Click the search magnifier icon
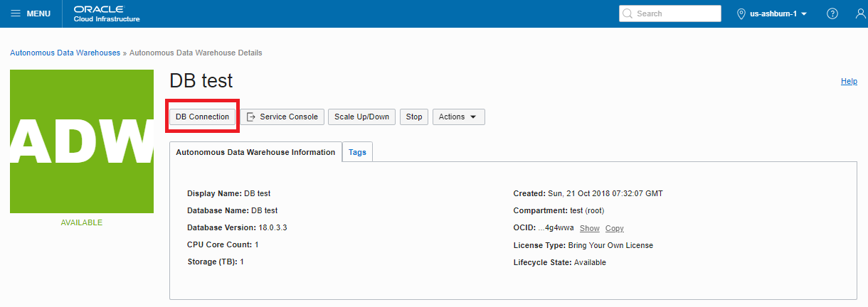Screen dimensions: 868x307 (628, 14)
